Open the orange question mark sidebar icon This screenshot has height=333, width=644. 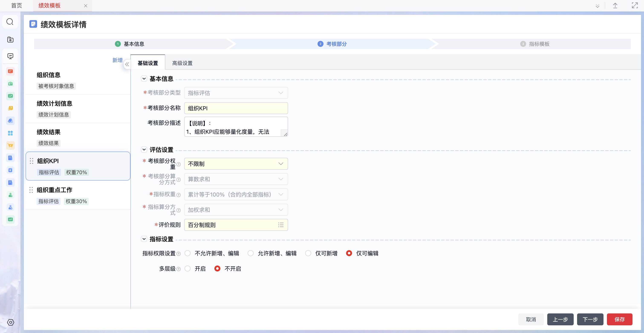(x=10, y=108)
